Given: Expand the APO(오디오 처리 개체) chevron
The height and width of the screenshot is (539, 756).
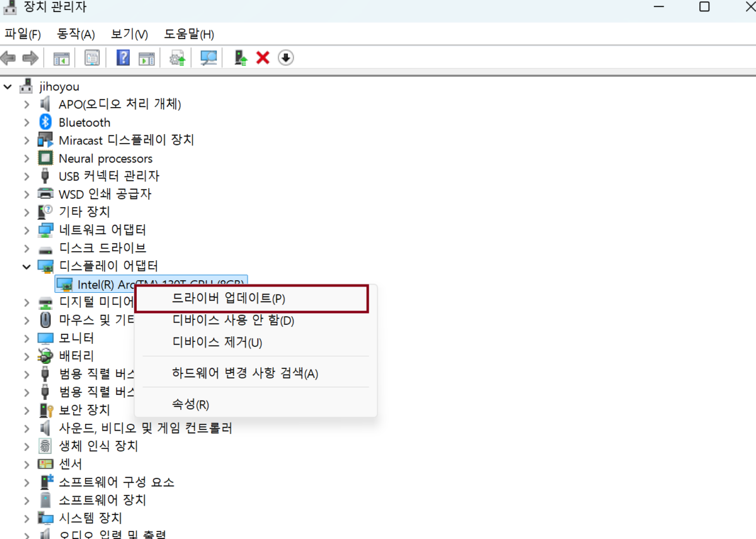Looking at the screenshot, I should click(x=26, y=105).
